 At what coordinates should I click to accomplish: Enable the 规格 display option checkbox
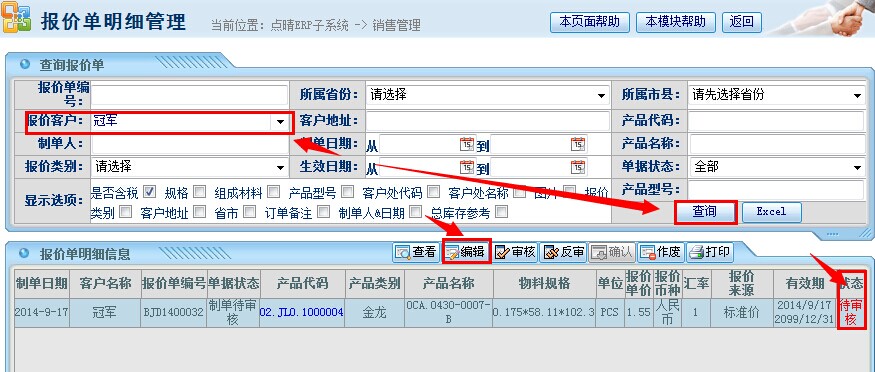click(200, 192)
